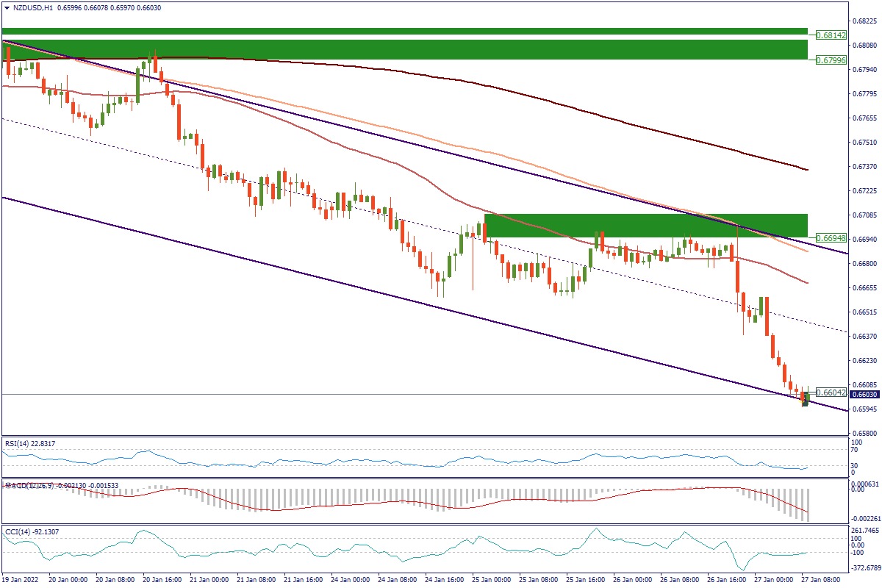Image resolution: width=882 pixels, height=588 pixels.
Task: Click the current price marker 0.66030
Action: pos(864,395)
